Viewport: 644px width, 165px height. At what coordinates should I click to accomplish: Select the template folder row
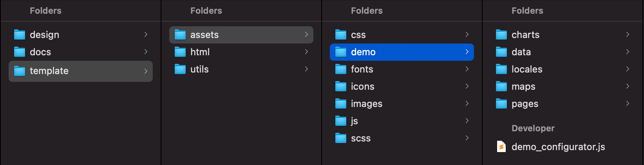80,71
